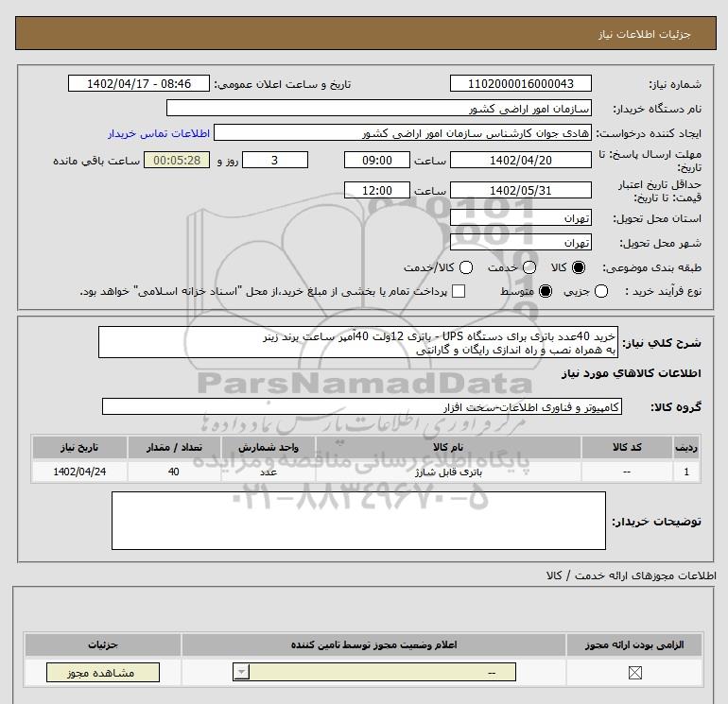Open the اعلام وضعیت مجوز dropdown arrow
728x704 pixels.
point(241,672)
